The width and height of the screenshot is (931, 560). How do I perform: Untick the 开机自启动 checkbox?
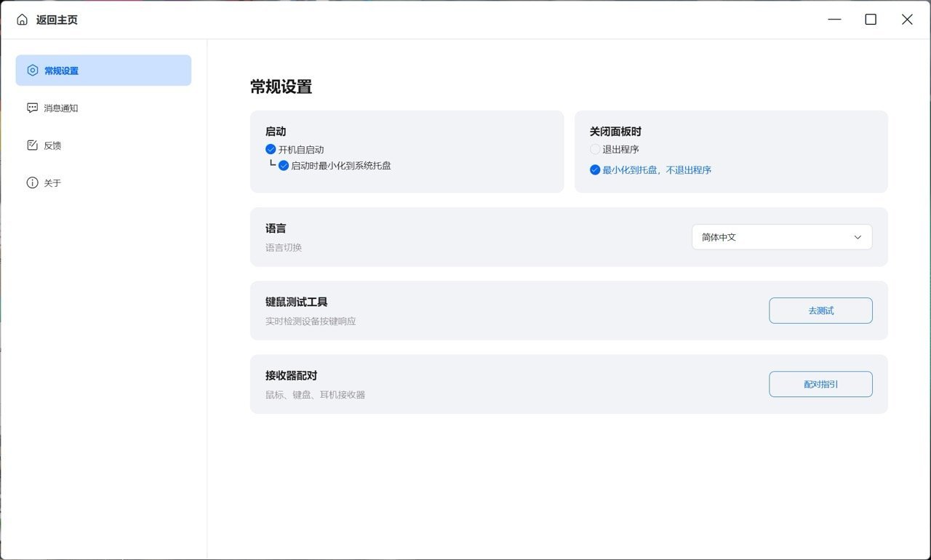(x=271, y=149)
